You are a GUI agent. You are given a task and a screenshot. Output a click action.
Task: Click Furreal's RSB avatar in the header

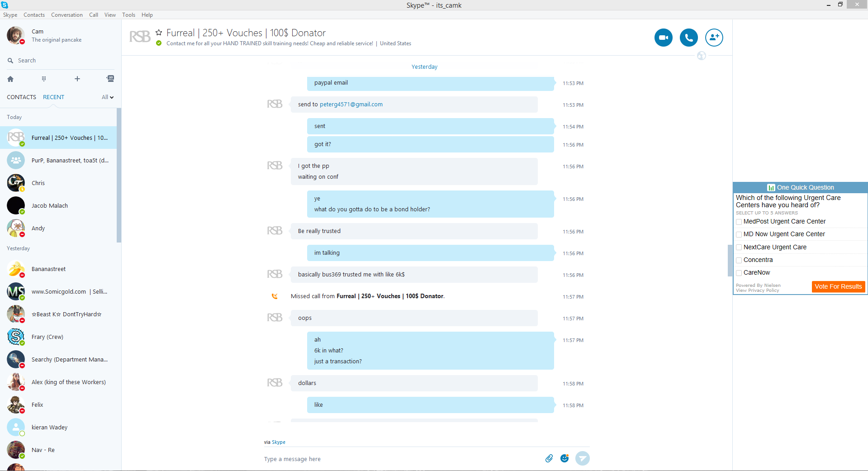point(140,37)
